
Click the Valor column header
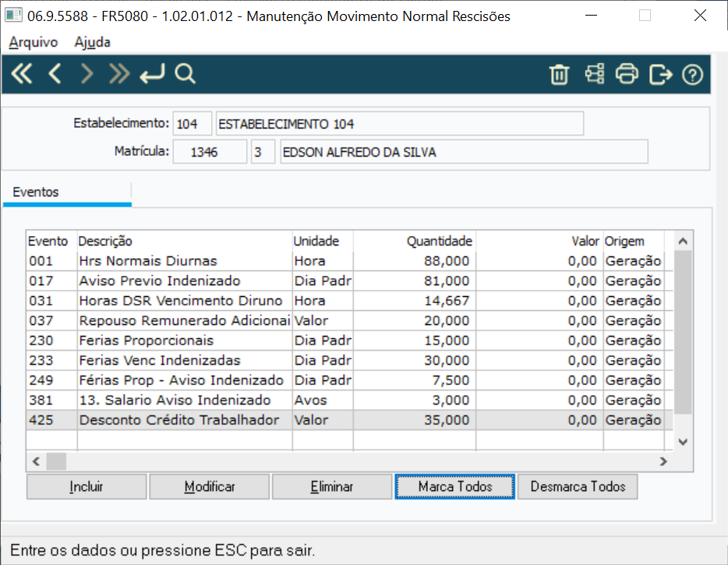click(x=539, y=241)
